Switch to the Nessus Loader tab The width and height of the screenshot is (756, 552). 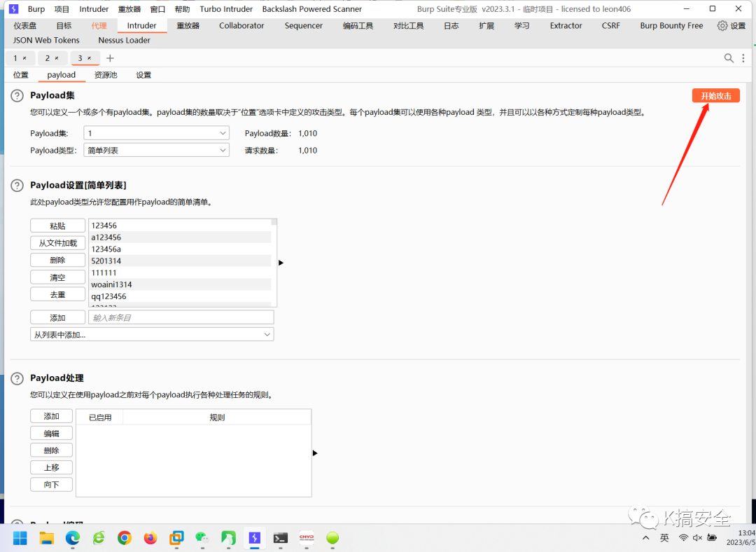click(125, 40)
